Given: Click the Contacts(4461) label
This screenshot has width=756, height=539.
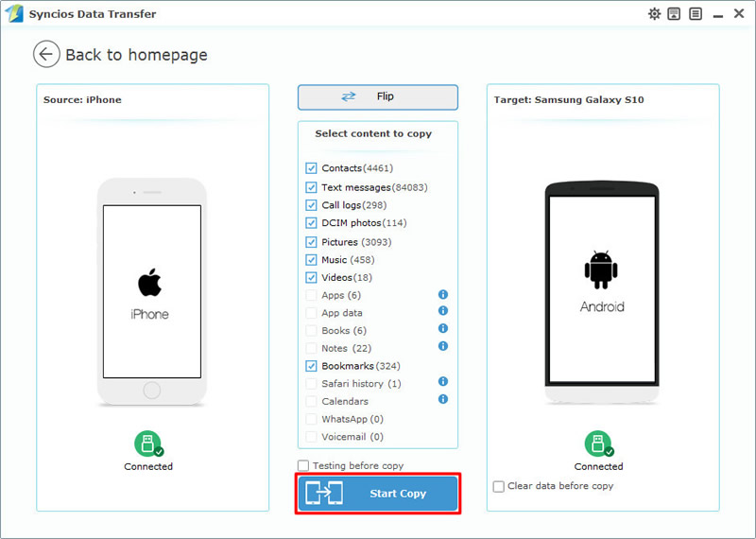Looking at the screenshot, I should pos(357,168).
